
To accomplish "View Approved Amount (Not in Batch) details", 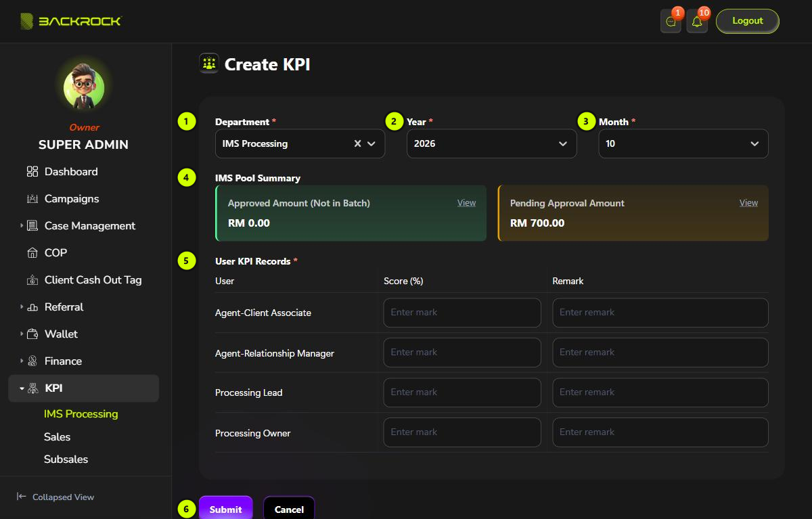I will pyautogui.click(x=466, y=203).
